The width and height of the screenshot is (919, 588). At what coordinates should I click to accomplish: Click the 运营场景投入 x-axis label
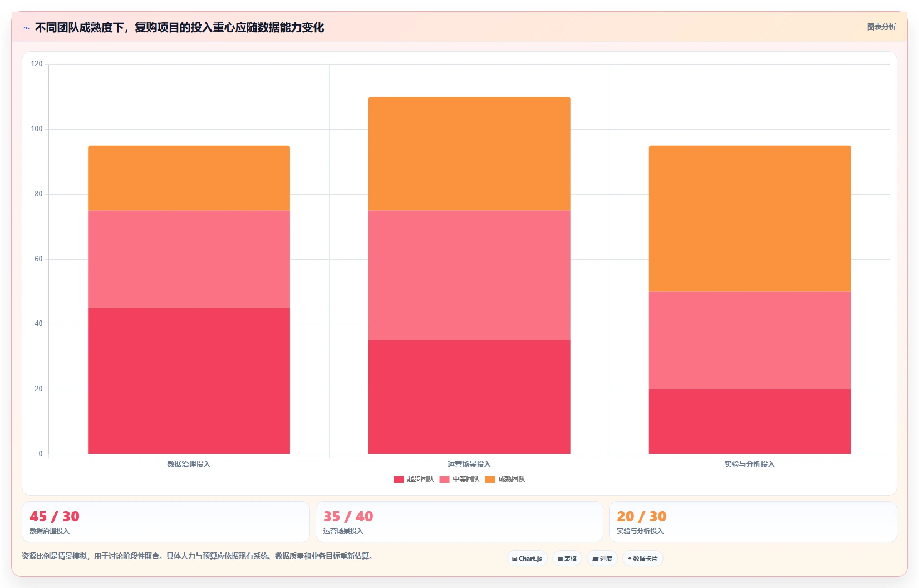click(469, 464)
